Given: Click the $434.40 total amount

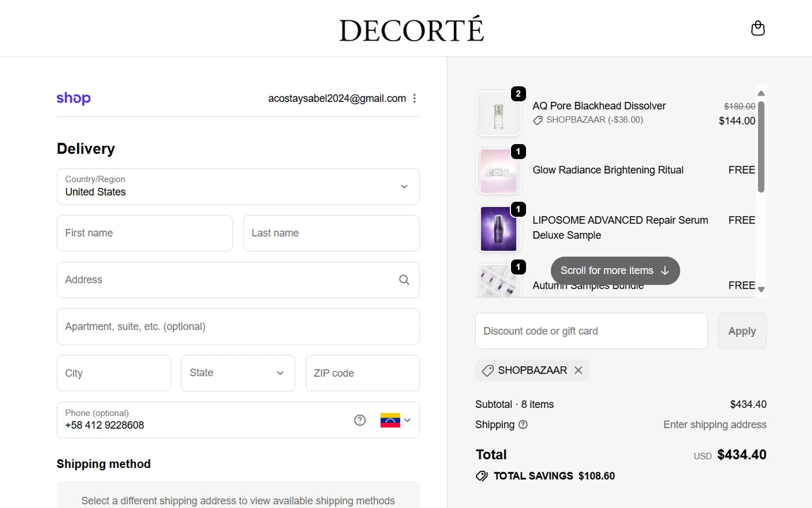Looking at the screenshot, I should coord(742,454).
